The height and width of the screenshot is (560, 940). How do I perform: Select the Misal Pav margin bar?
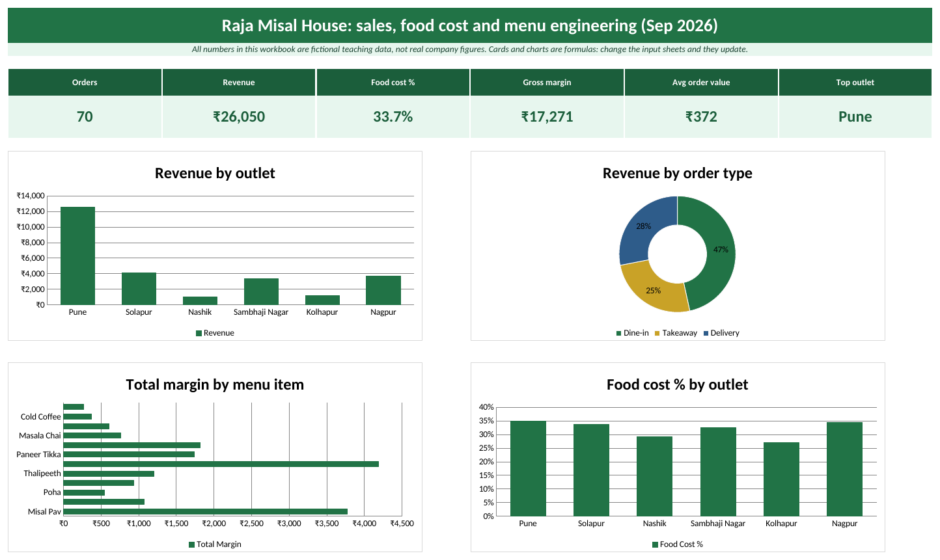206,511
